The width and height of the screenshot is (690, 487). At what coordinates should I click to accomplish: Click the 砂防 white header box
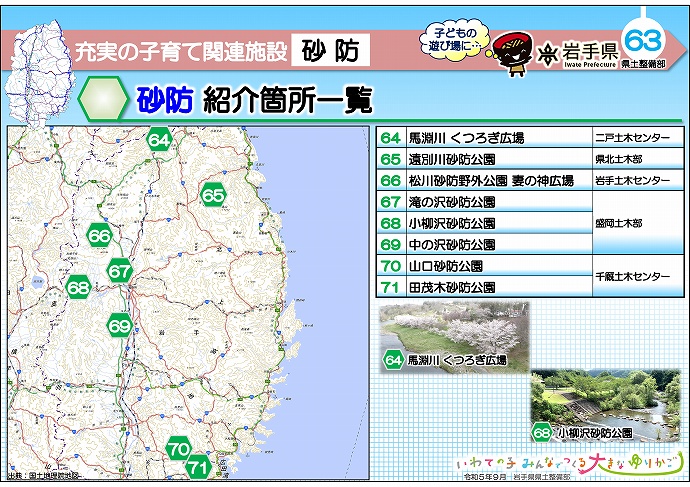pos(330,50)
